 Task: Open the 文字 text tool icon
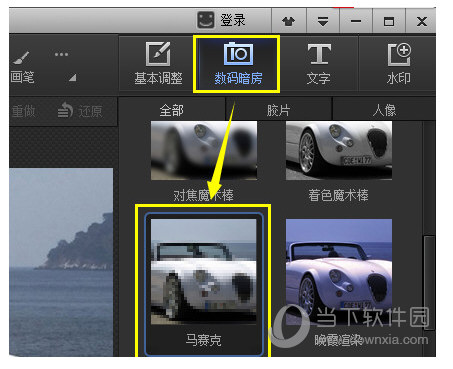(319, 54)
